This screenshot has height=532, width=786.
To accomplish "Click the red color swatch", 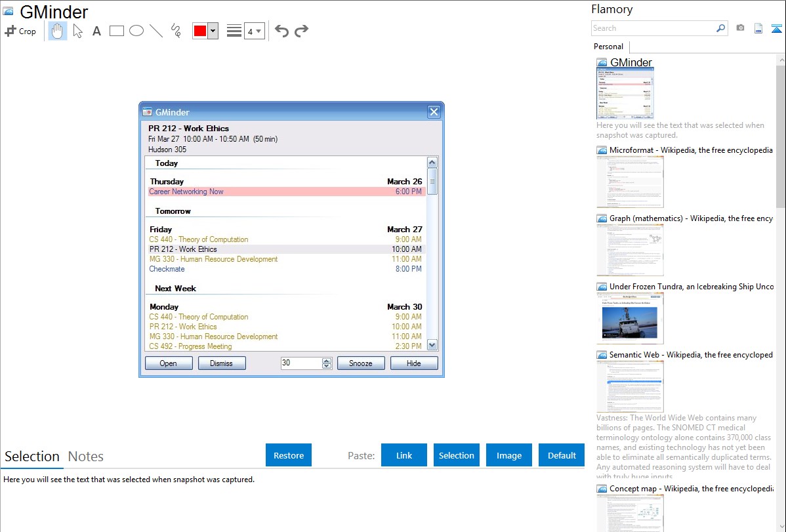I will [x=200, y=31].
